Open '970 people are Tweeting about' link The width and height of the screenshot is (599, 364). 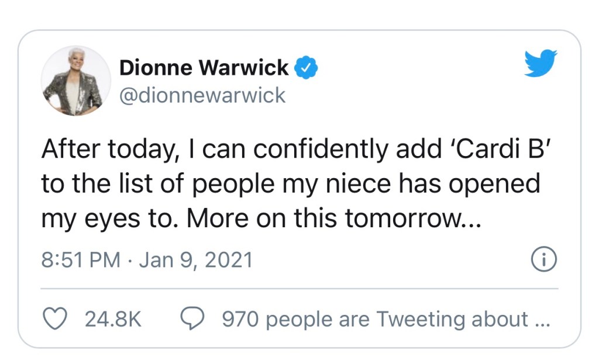(374, 320)
